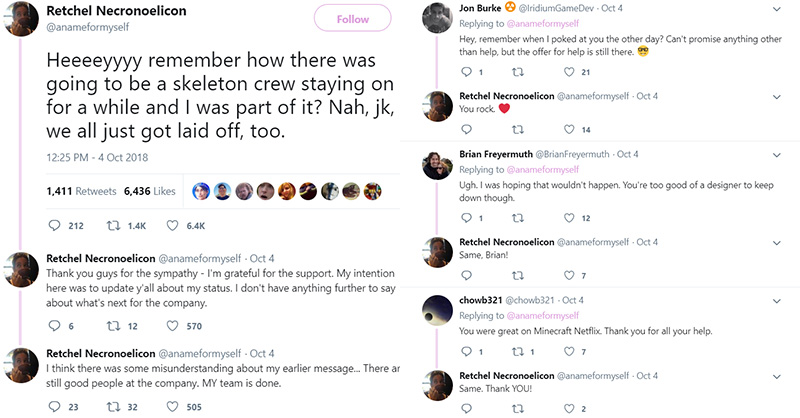Like the 'Same, Brian!' reply
Image resolution: width=800 pixels, height=418 pixels.
point(571,276)
